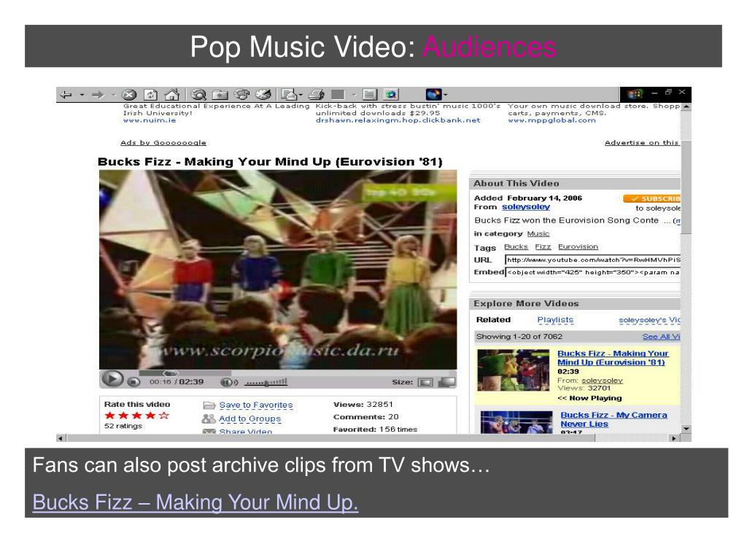Click the Subscribe button
The image size is (747, 560).
tap(651, 198)
